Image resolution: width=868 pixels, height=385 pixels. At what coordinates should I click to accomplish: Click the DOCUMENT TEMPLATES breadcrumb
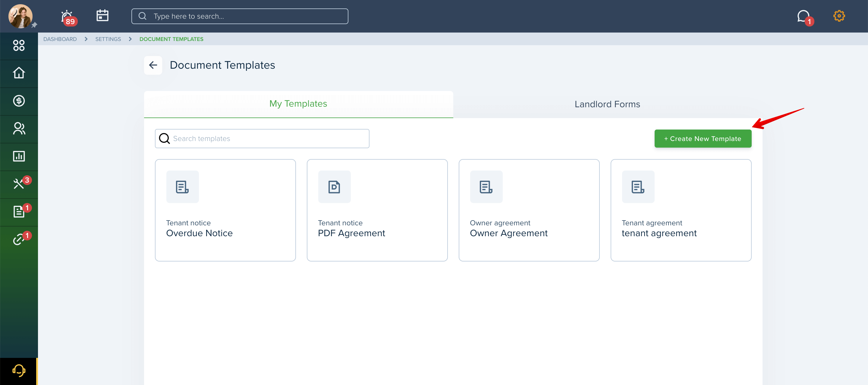tap(171, 39)
